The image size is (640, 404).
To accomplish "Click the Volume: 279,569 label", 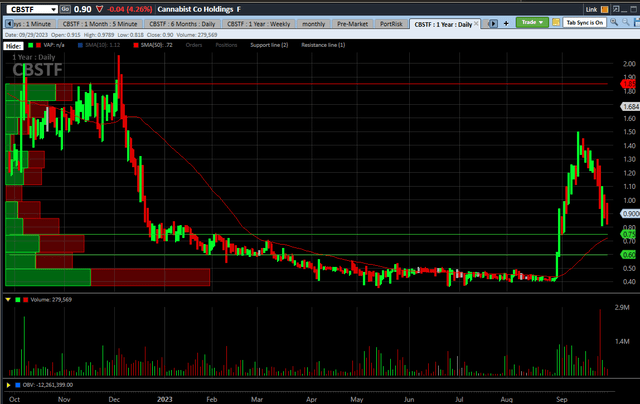I will pos(51,300).
